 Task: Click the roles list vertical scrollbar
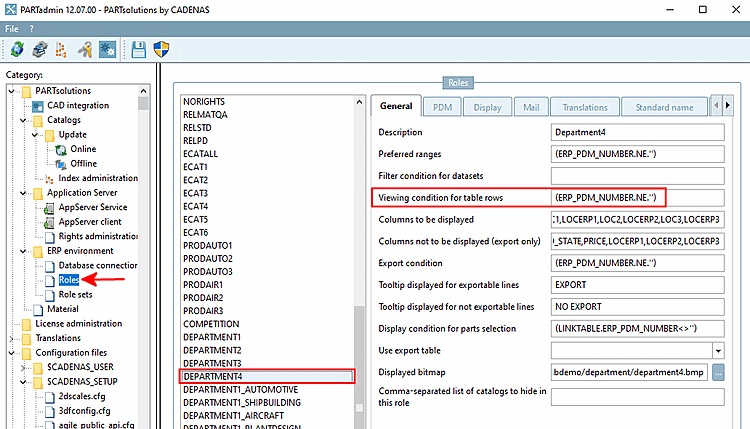tap(359, 263)
